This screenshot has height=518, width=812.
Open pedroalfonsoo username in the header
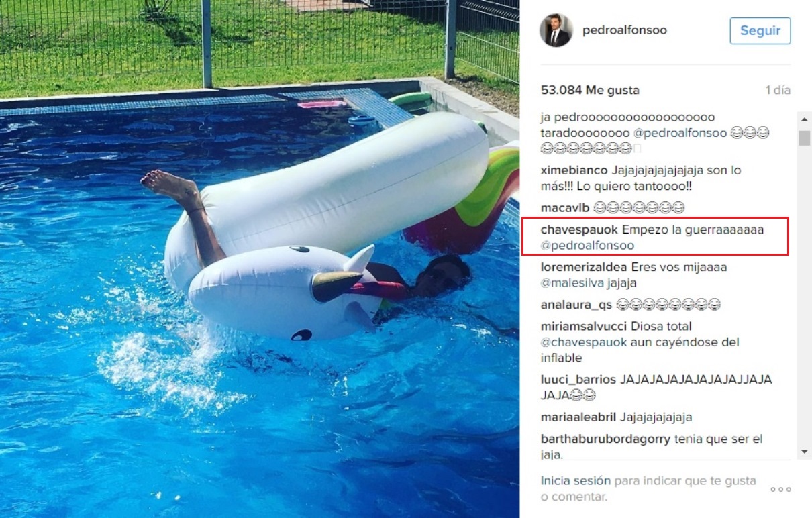click(x=625, y=30)
